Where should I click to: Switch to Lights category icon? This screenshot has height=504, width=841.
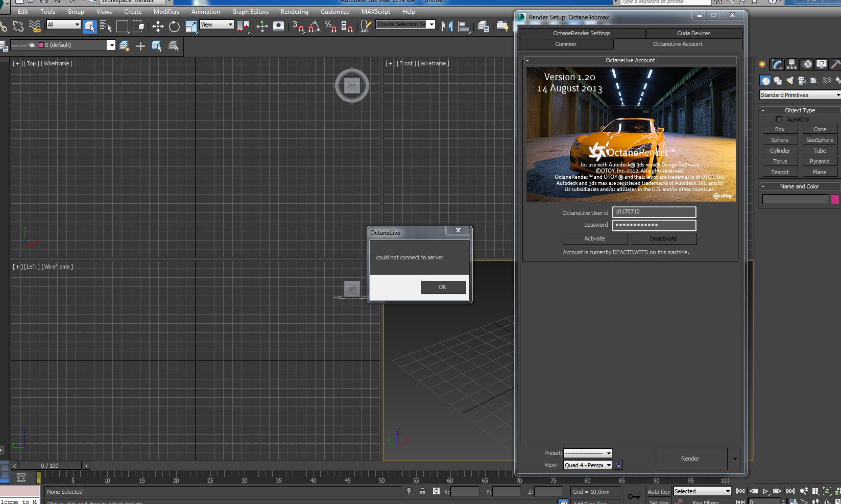pyautogui.click(x=789, y=81)
